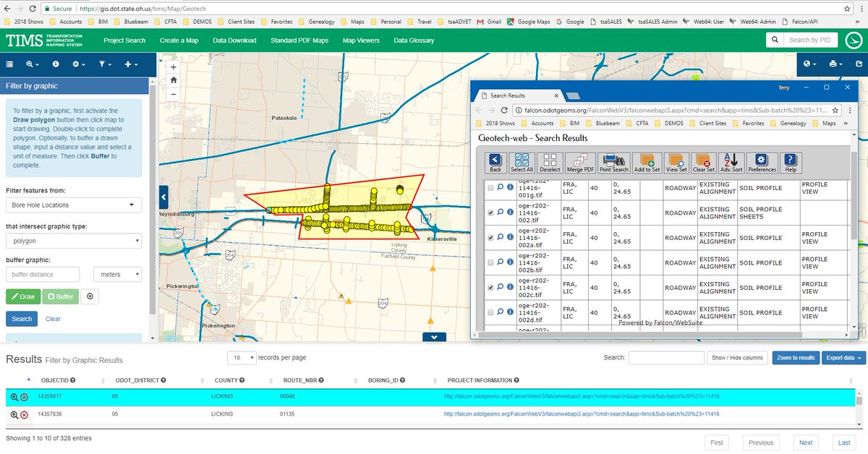Open records per page dropdown showing 10
868x454 pixels.
[x=242, y=357]
